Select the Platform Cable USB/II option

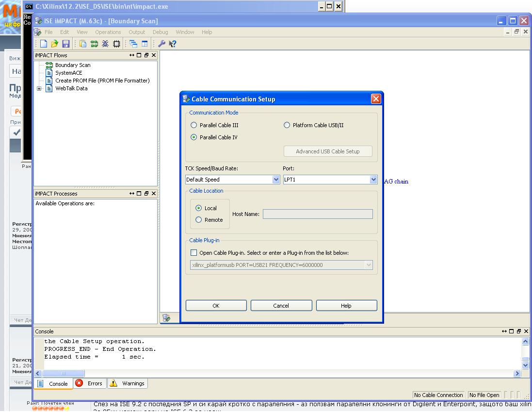(287, 125)
